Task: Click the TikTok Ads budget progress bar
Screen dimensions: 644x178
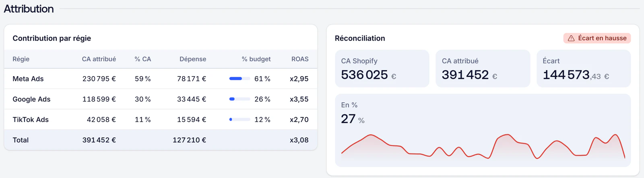Action: [x=239, y=120]
